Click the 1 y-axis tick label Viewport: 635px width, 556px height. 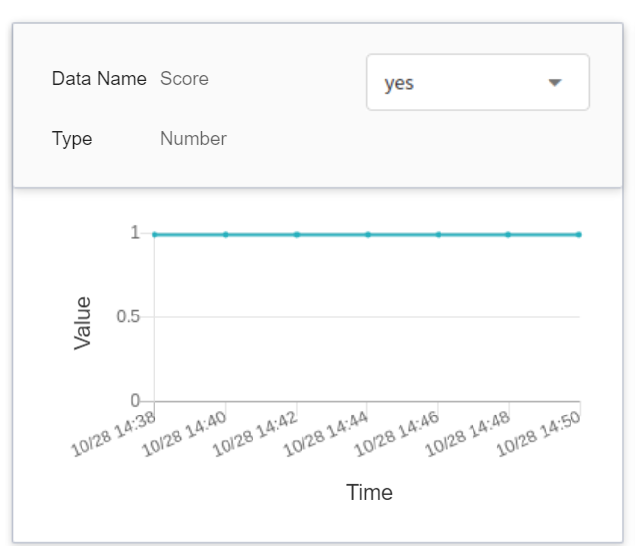point(134,233)
